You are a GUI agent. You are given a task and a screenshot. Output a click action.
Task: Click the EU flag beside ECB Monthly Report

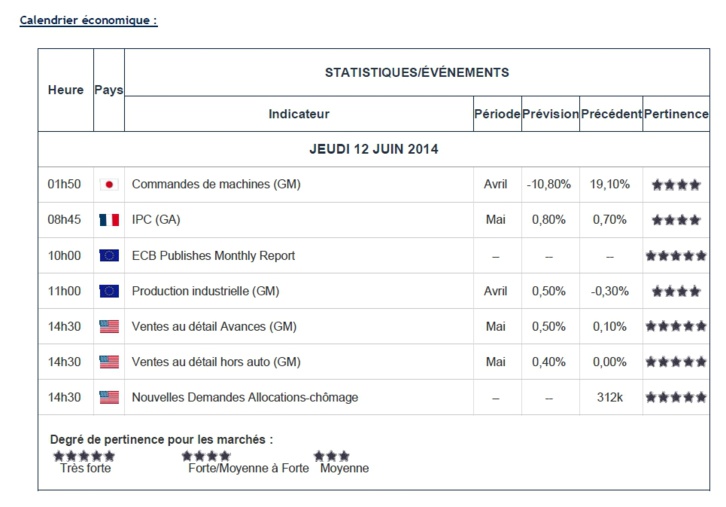coord(109,256)
